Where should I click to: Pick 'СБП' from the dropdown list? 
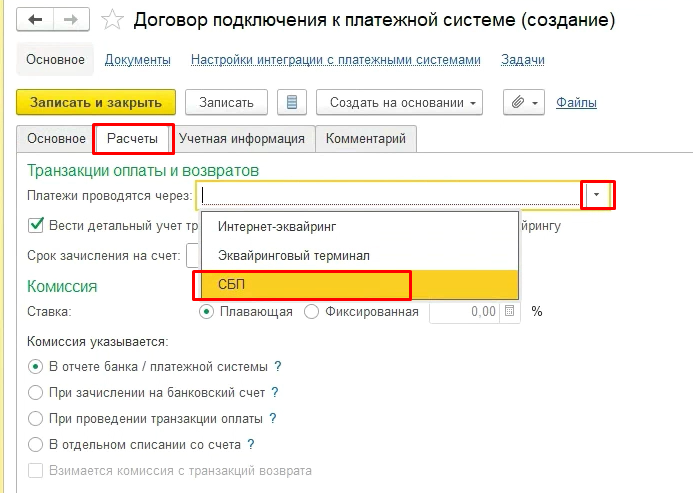coord(360,285)
